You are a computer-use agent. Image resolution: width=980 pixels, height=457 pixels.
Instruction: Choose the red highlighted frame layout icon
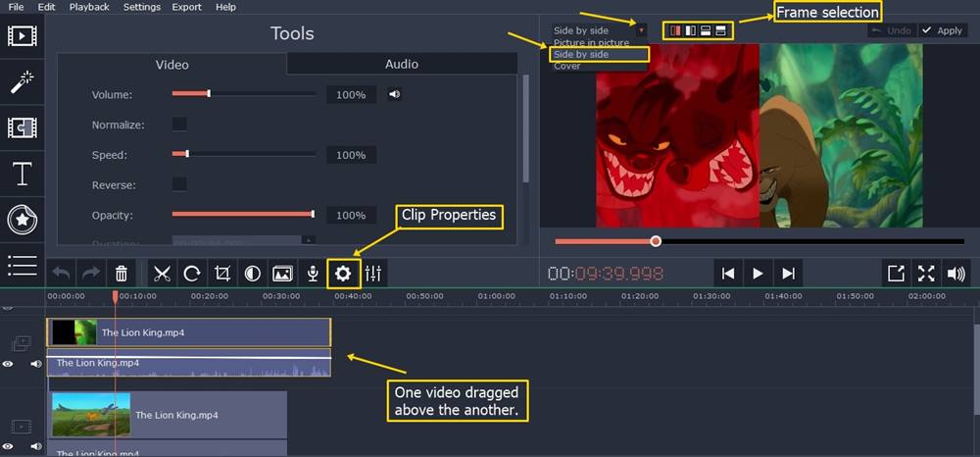coord(675,30)
